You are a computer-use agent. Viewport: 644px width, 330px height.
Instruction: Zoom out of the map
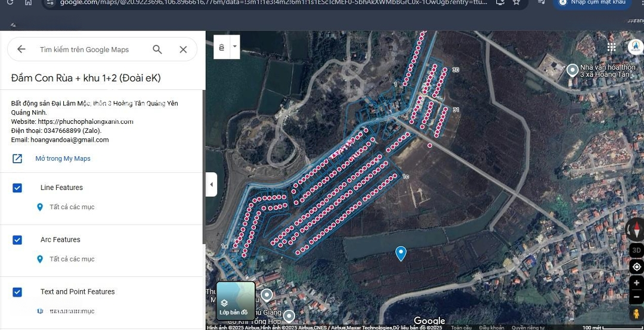636,296
